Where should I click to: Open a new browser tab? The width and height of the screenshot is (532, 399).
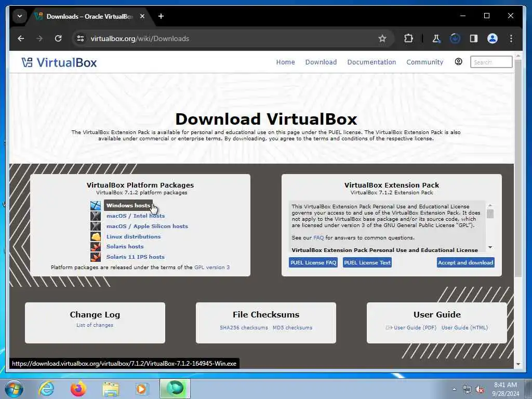pos(161,16)
